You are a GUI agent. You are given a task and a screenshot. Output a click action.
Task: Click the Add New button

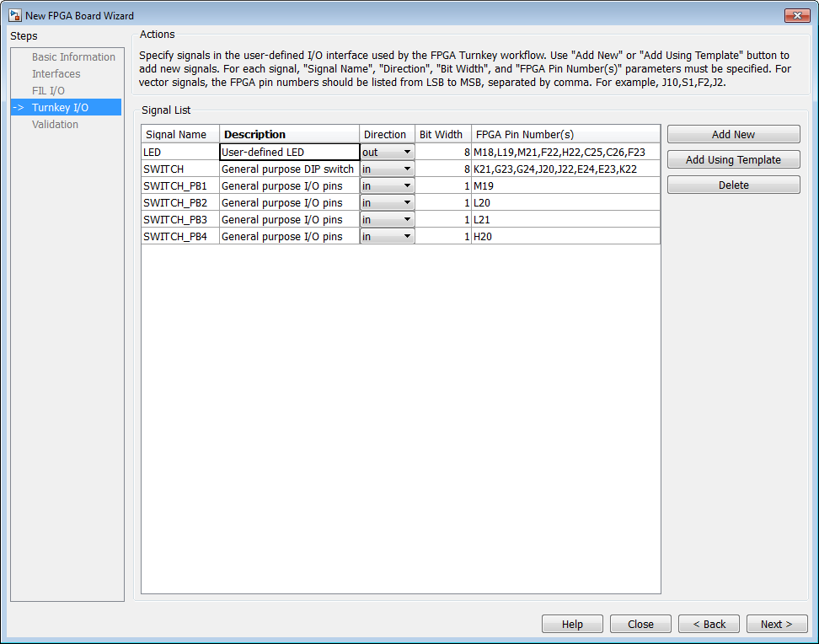(x=733, y=134)
